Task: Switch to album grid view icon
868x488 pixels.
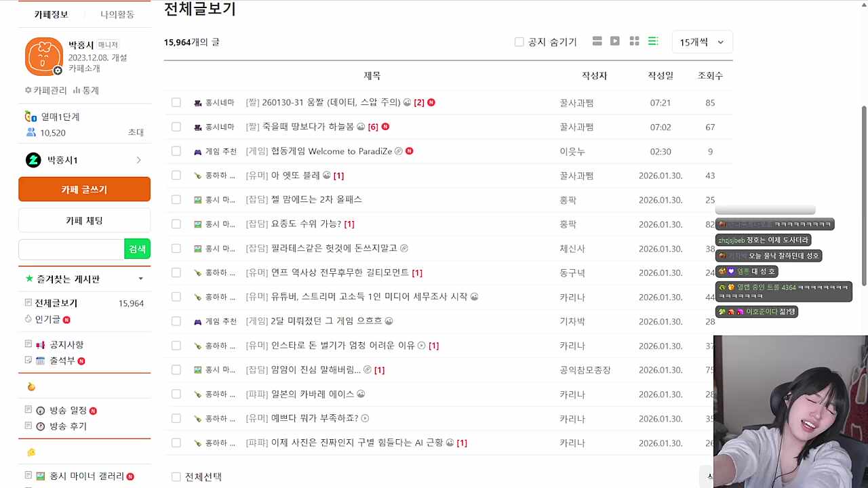Action: [x=634, y=41]
